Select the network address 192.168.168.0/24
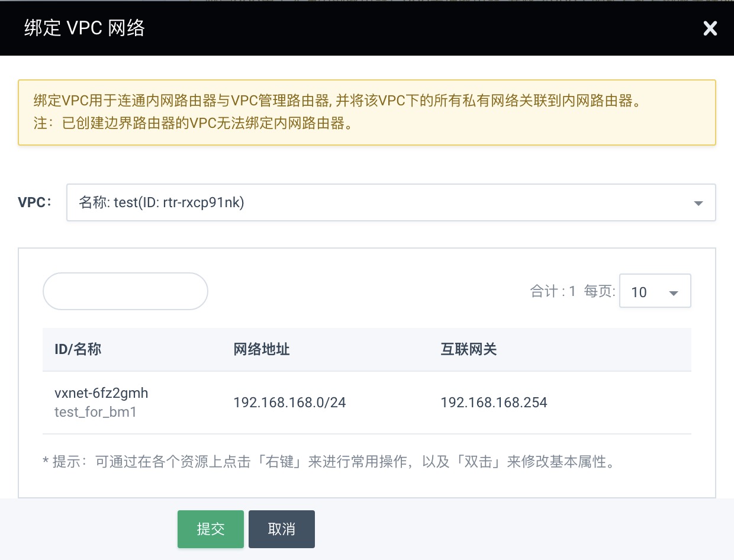This screenshot has height=560, width=734. pos(289,402)
